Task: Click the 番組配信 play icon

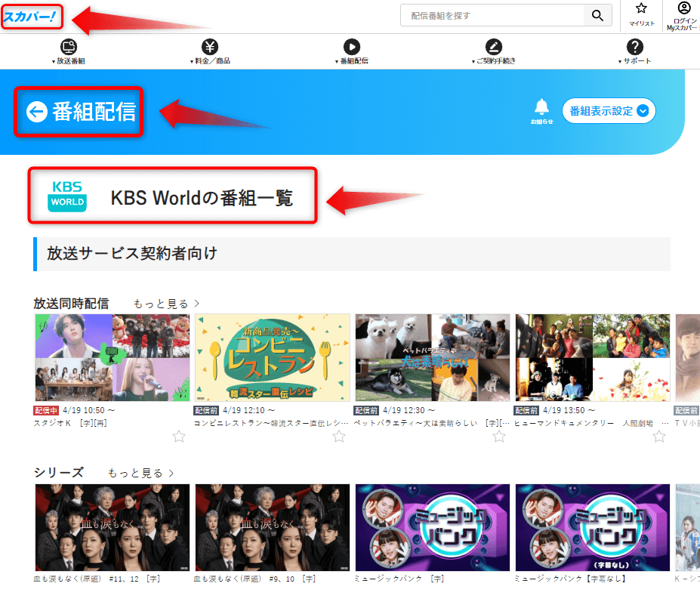Action: [x=352, y=47]
